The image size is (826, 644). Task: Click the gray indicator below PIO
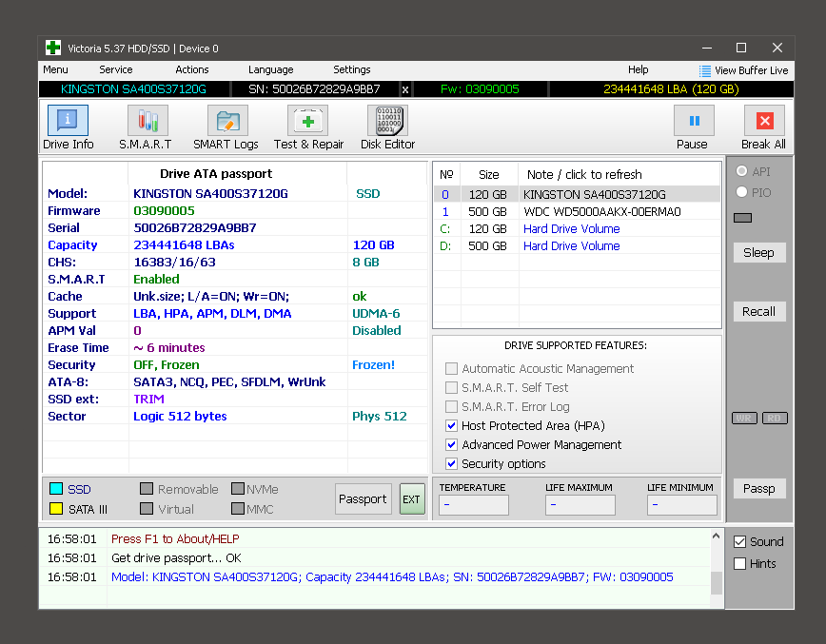[x=743, y=218]
